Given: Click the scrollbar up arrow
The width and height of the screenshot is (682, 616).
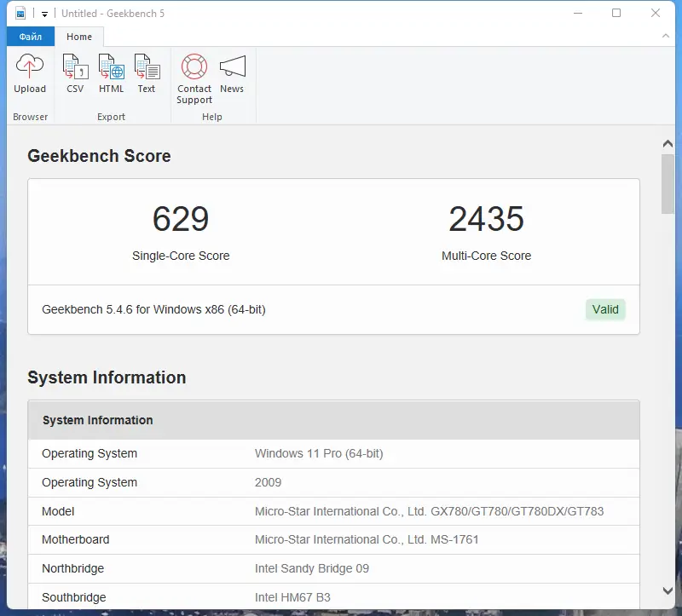Looking at the screenshot, I should coord(668,143).
